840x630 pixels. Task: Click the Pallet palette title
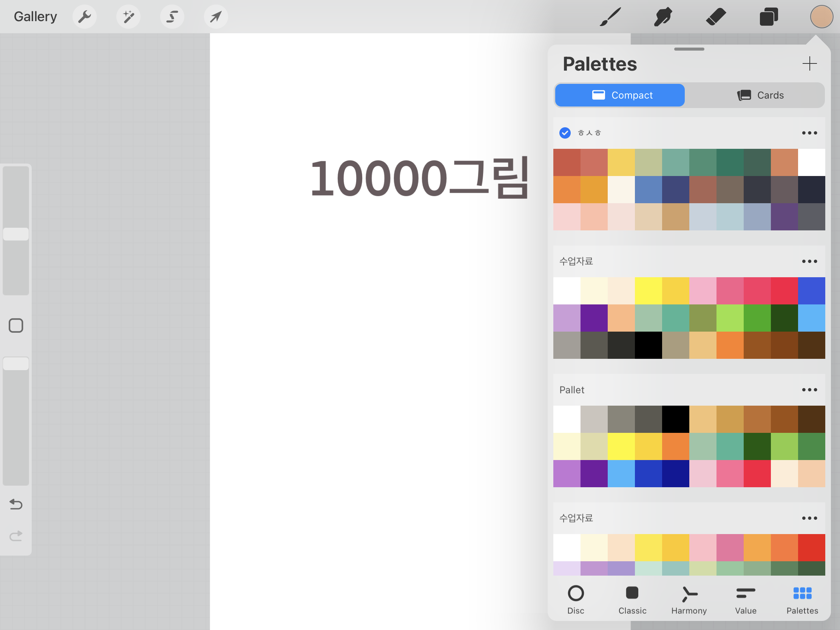572,390
